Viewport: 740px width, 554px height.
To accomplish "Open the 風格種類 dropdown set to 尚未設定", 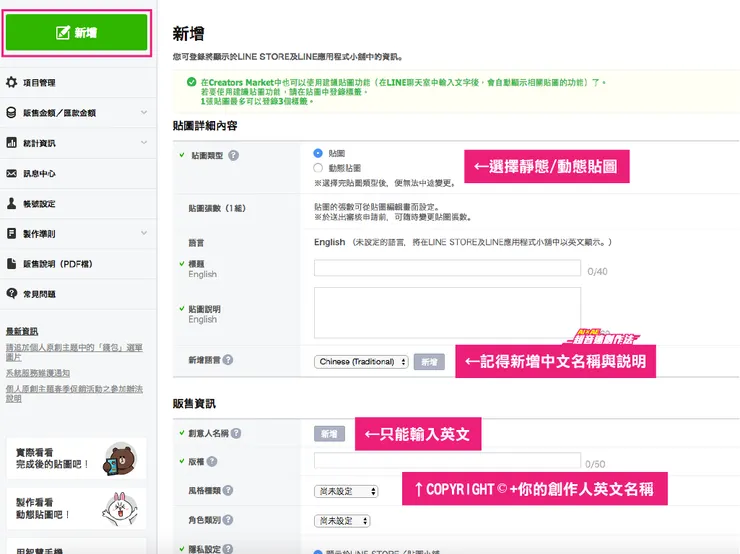I will pyautogui.click(x=346, y=491).
